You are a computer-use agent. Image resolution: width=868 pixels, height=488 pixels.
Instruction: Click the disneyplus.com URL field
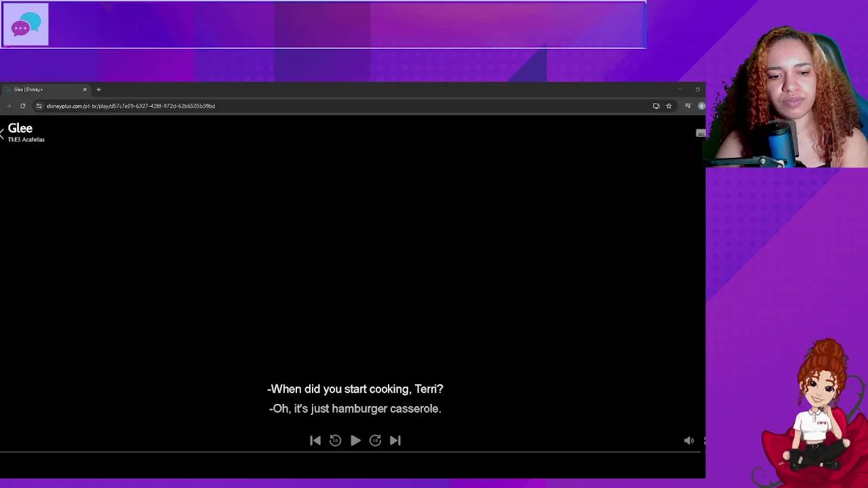coord(131,106)
